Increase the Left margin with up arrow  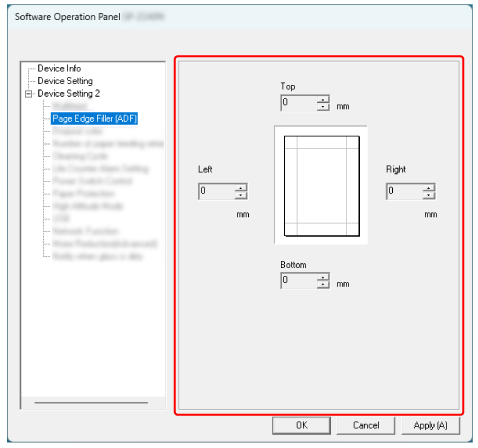[x=240, y=188]
